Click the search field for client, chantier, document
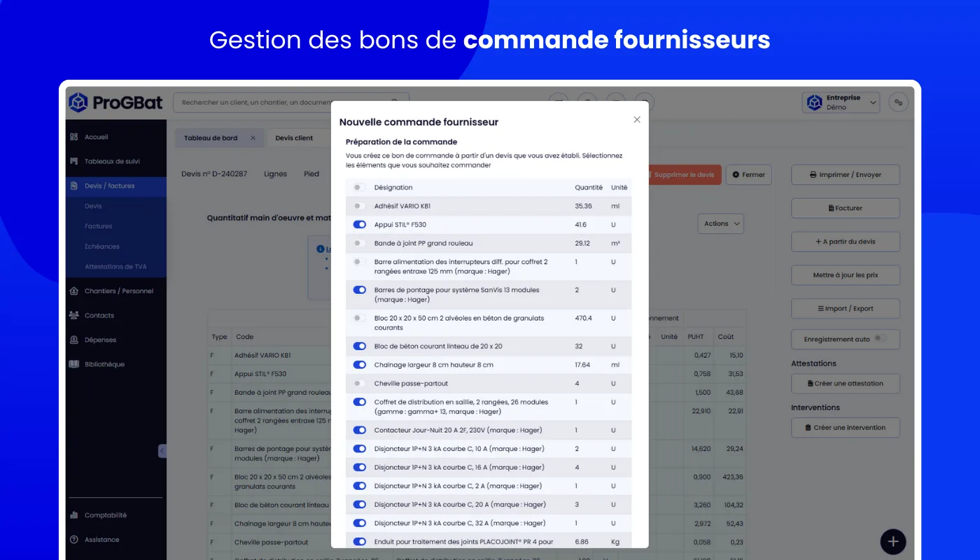980x560 pixels. pyautogui.click(x=290, y=103)
